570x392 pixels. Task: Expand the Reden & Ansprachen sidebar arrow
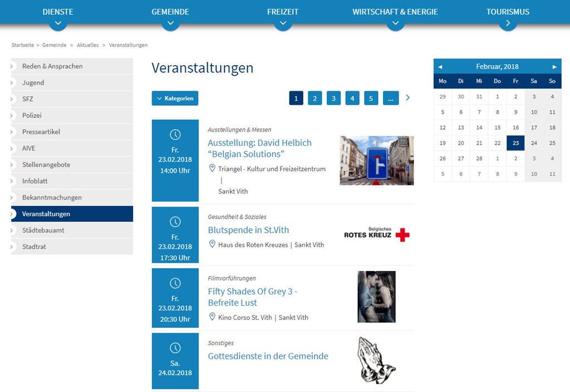point(12,66)
